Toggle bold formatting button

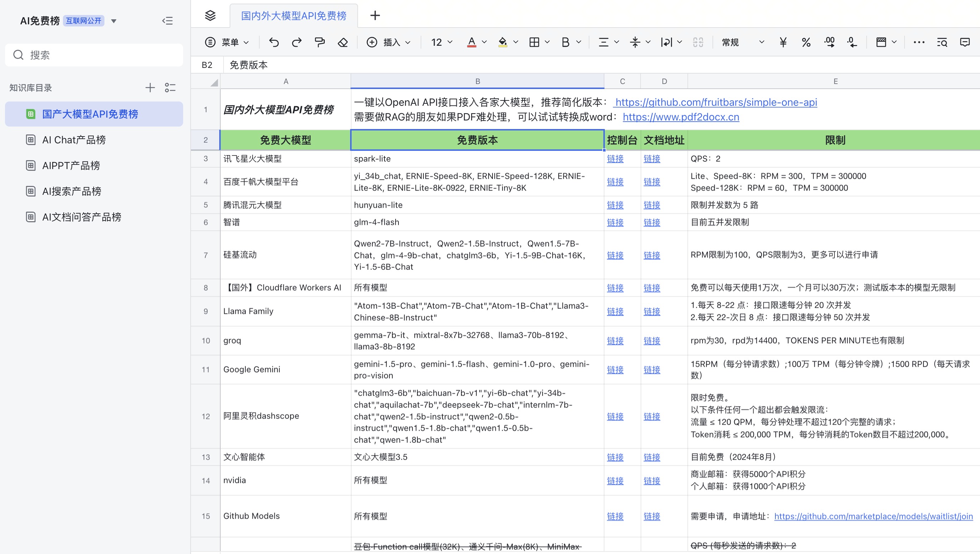point(565,42)
